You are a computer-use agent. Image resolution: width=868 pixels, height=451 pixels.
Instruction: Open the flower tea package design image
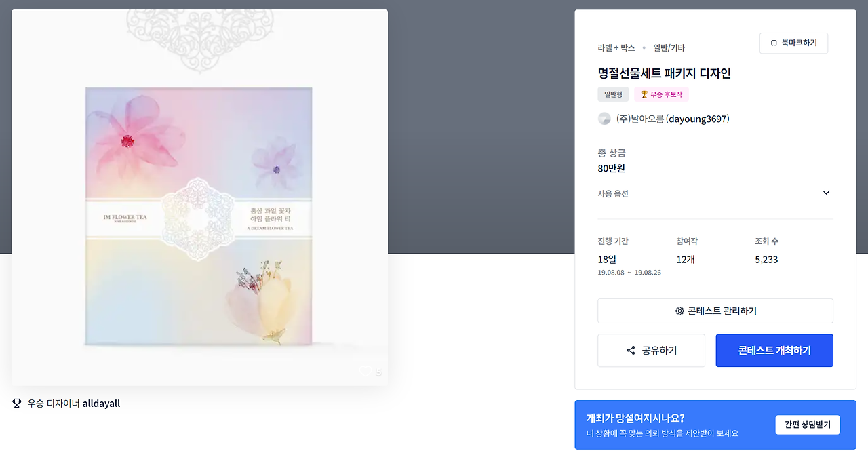pyautogui.click(x=199, y=197)
